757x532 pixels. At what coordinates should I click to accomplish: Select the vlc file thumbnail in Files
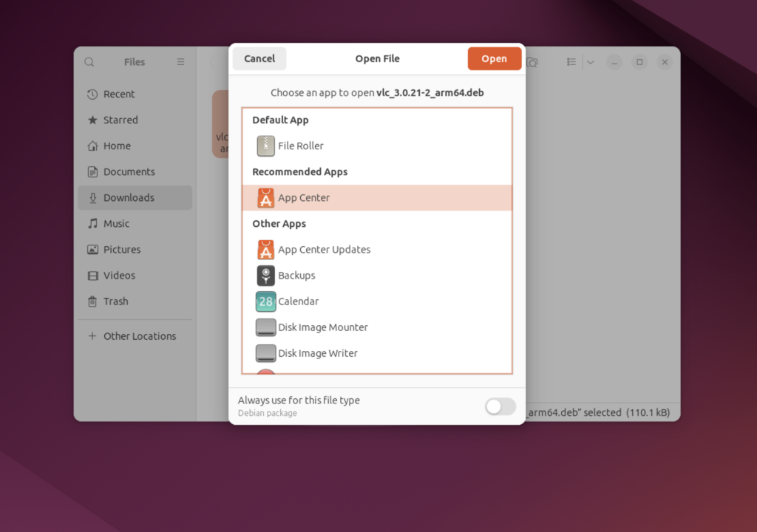pos(220,123)
